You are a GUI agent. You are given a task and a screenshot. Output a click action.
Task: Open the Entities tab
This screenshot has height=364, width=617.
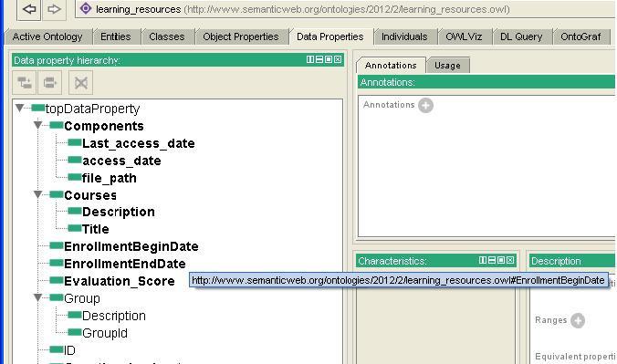(115, 36)
